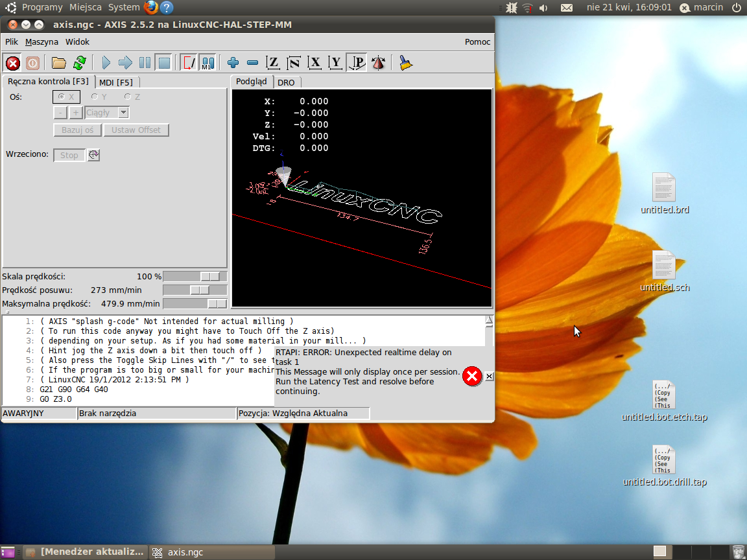Clear live plot with broom icon
747x560 pixels.
405,63
